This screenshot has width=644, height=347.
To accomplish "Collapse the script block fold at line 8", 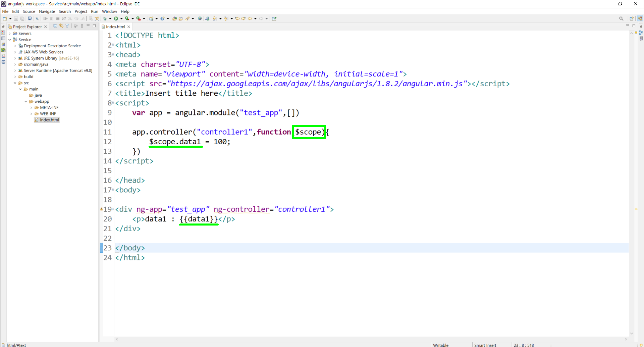I will coord(113,103).
